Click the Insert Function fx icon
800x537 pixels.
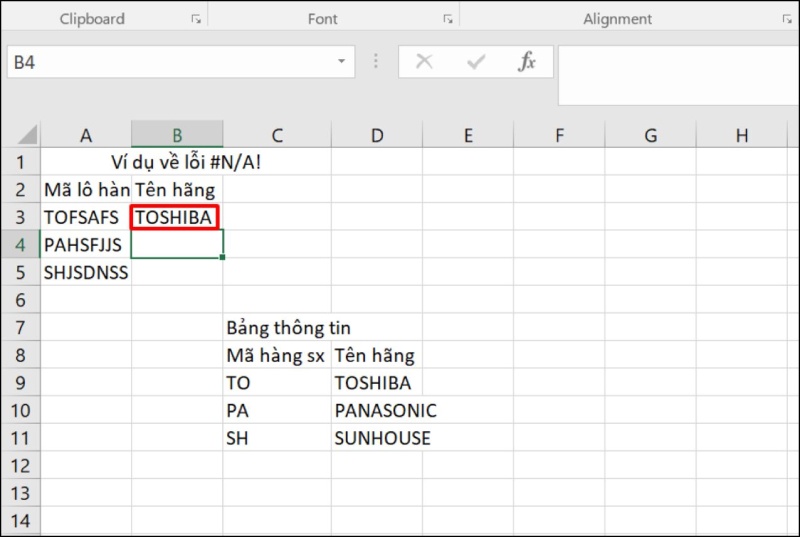(526, 62)
